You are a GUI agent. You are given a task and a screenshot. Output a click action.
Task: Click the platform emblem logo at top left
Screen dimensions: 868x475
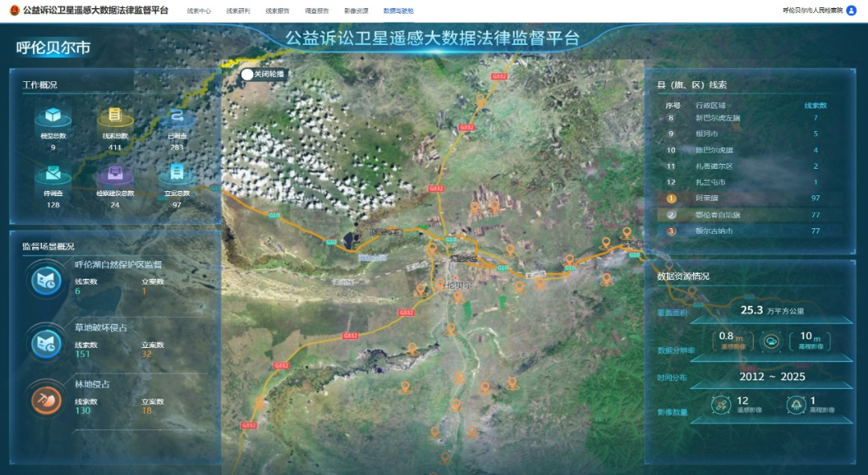point(14,10)
